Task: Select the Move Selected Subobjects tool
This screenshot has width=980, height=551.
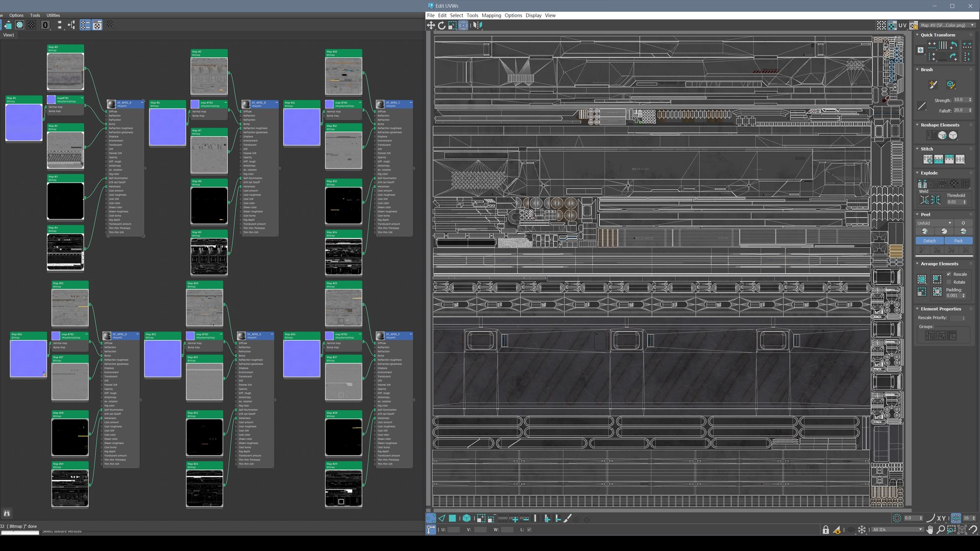Action: [431, 26]
